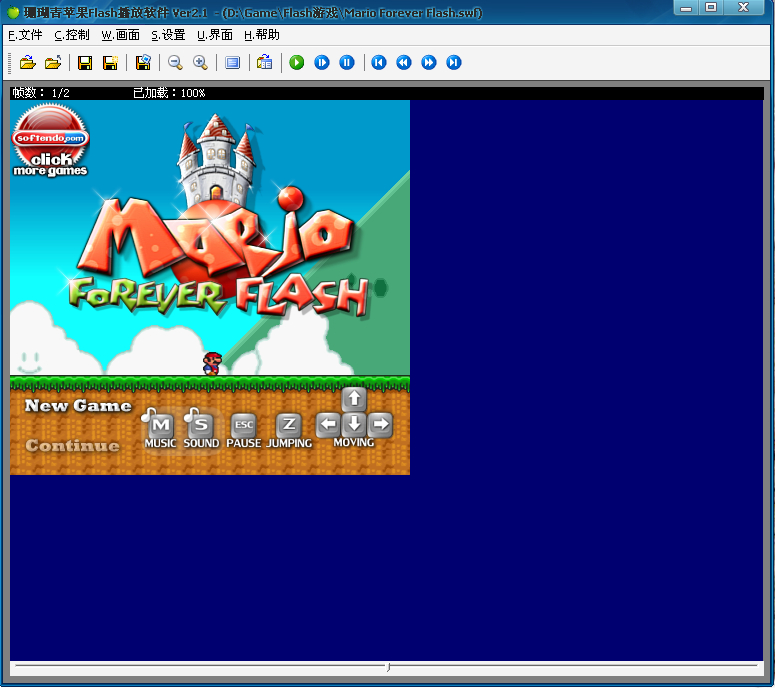The image size is (775, 688).
Task: Close the Flash player window
Action: click(743, 8)
